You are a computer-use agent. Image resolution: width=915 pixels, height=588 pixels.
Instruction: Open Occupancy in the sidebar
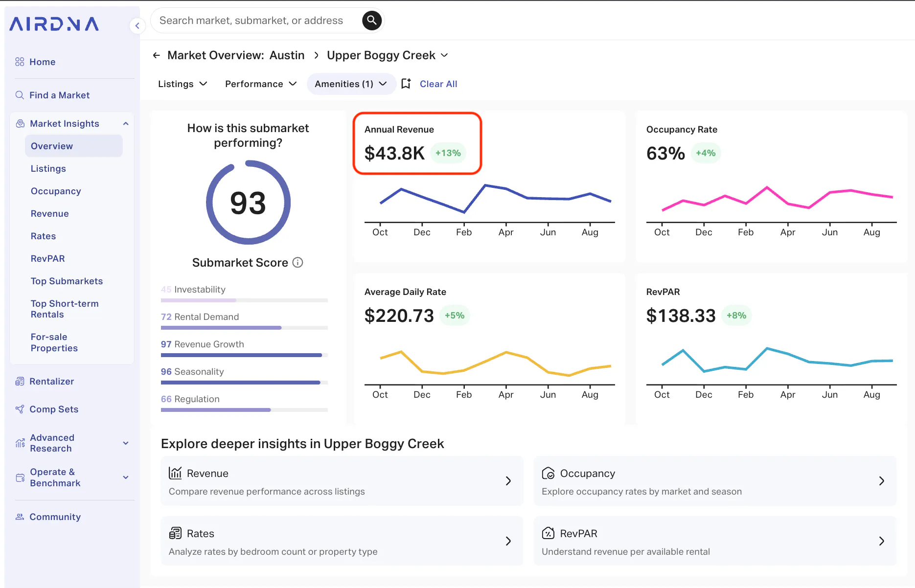[x=56, y=191]
